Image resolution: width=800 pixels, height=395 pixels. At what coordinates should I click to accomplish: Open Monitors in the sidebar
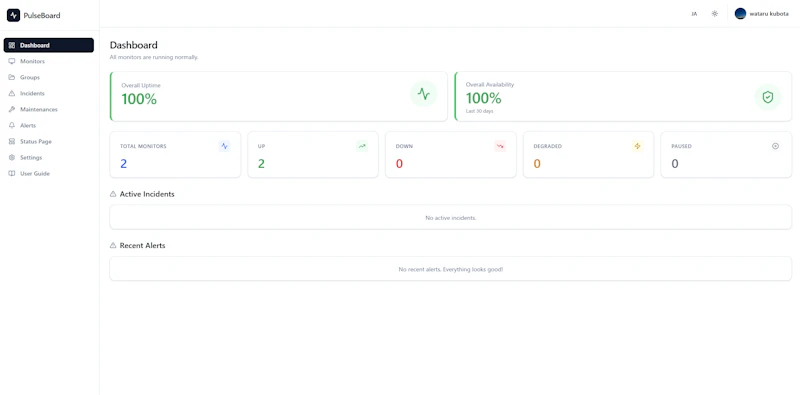48,61
